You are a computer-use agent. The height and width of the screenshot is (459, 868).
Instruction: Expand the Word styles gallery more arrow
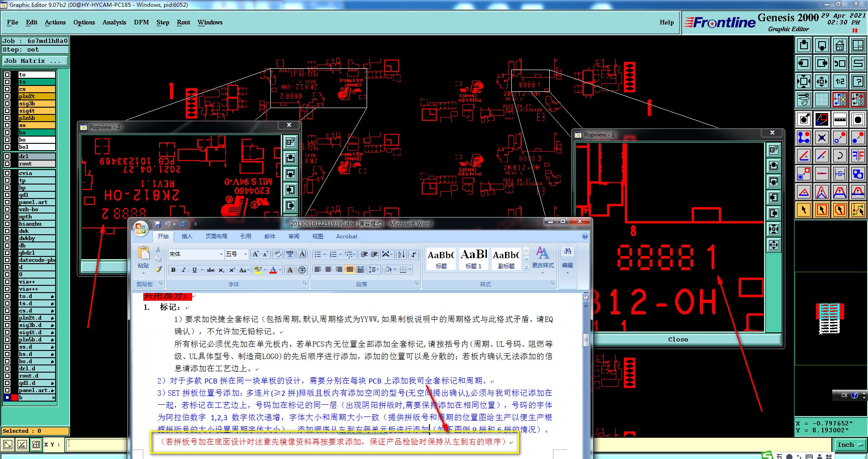click(526, 268)
